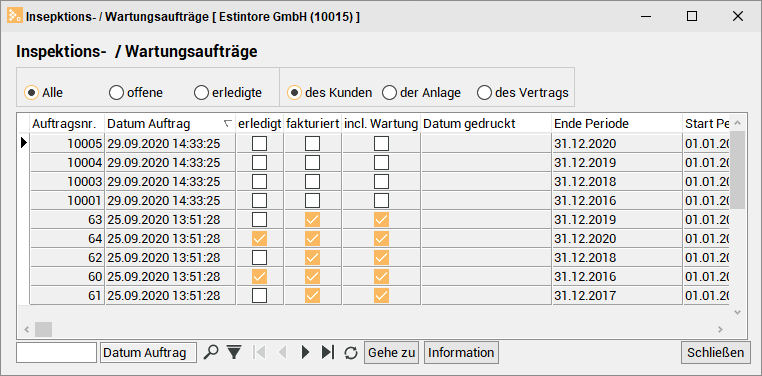The image size is (762, 376).
Task: Go to next record arrow
Action: pos(305,352)
